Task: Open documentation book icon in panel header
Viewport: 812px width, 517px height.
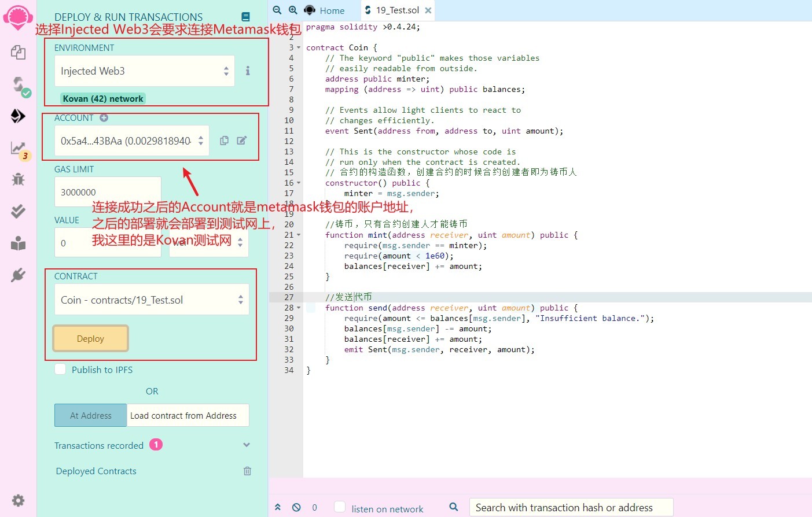Action: (x=245, y=17)
